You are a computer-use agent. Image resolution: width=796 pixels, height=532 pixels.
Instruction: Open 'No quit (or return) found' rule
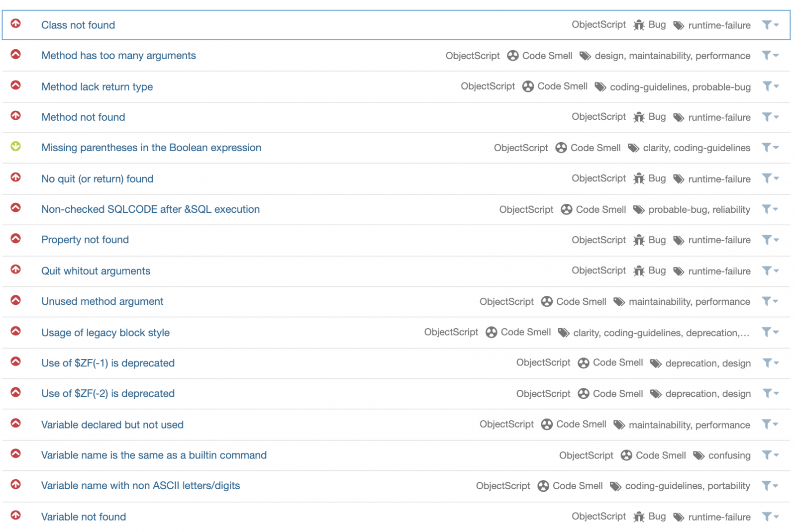pos(98,179)
